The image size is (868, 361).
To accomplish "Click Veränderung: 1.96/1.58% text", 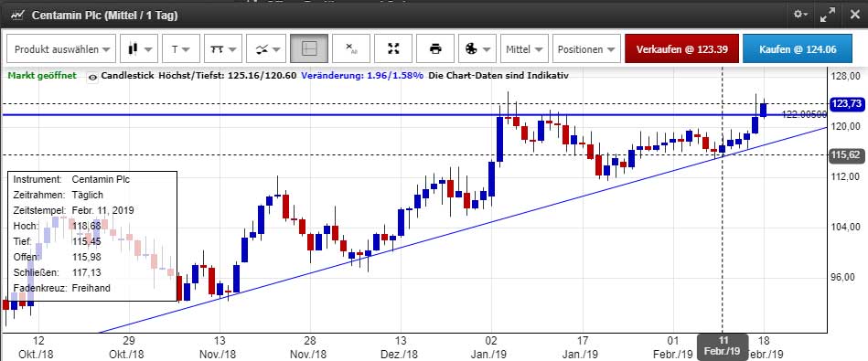I will tap(362, 76).
